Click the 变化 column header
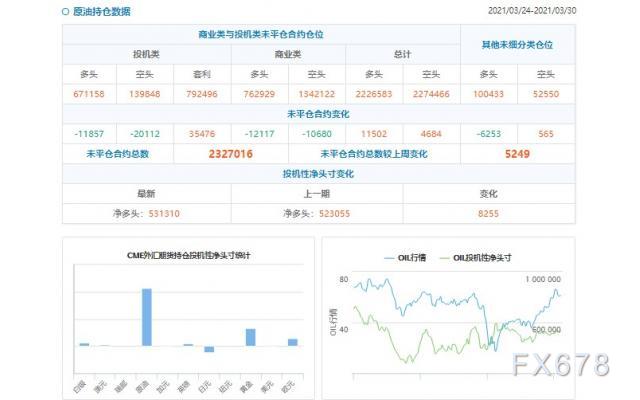The width and height of the screenshot is (640, 400). pyautogui.click(x=489, y=193)
